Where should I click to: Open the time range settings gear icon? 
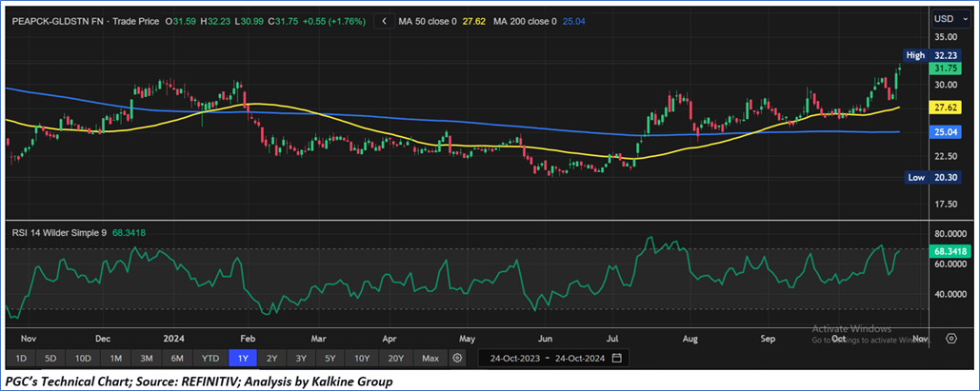coord(458,358)
